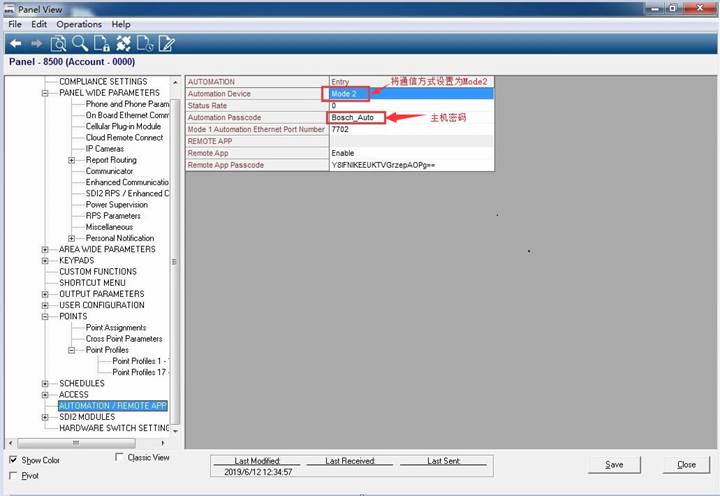Screen dimensions: 720x496
Task: Open the Operations menu
Action: point(79,24)
